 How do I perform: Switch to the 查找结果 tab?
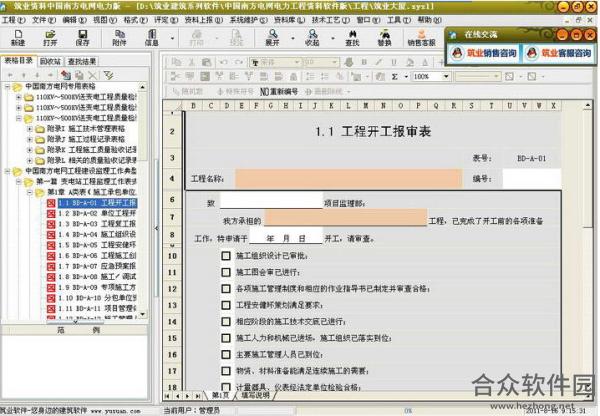pos(82,61)
